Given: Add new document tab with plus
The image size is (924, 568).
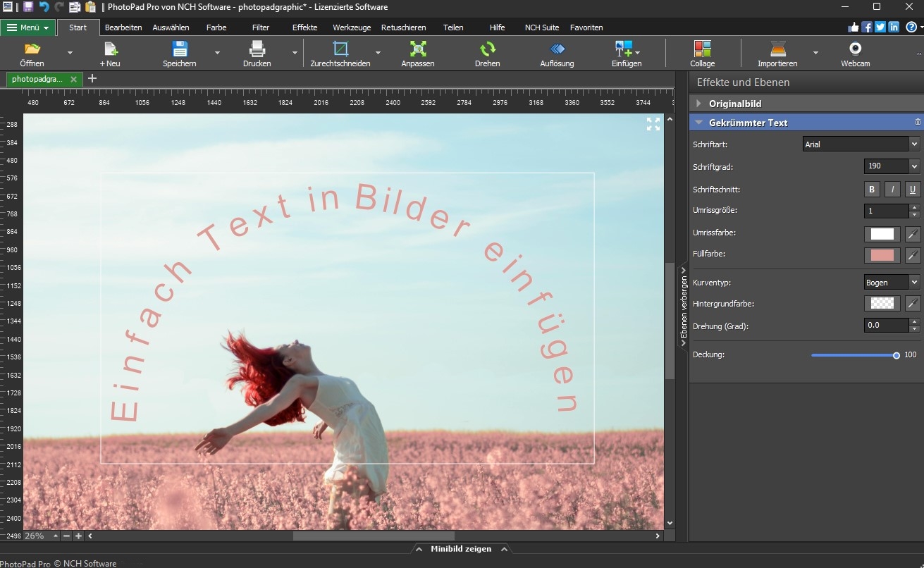Looking at the screenshot, I should [x=92, y=78].
